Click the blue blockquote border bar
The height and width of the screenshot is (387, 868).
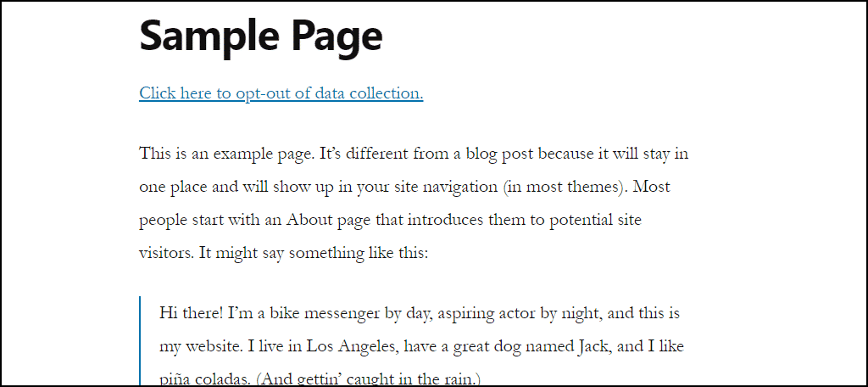tap(141, 341)
